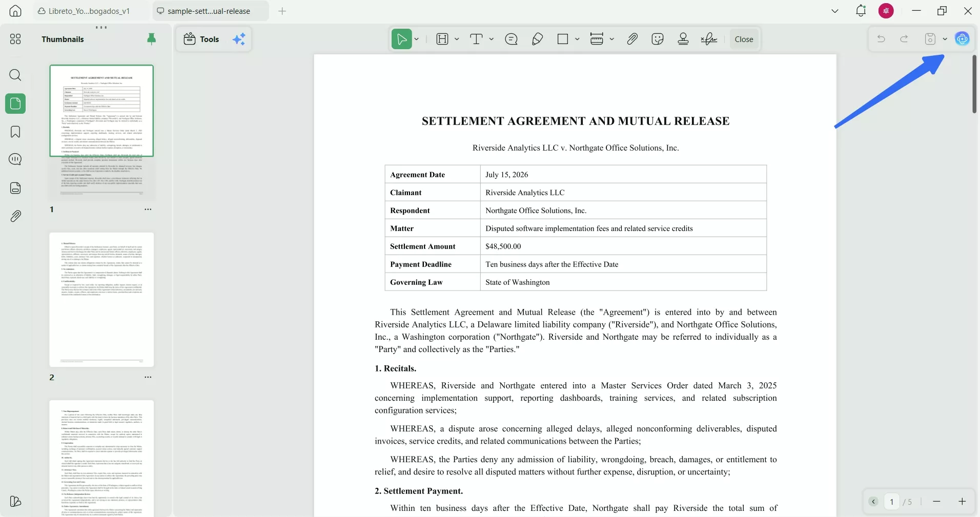Click the vertical document scrollbar
This screenshot has height=517, width=980.
pos(974,84)
